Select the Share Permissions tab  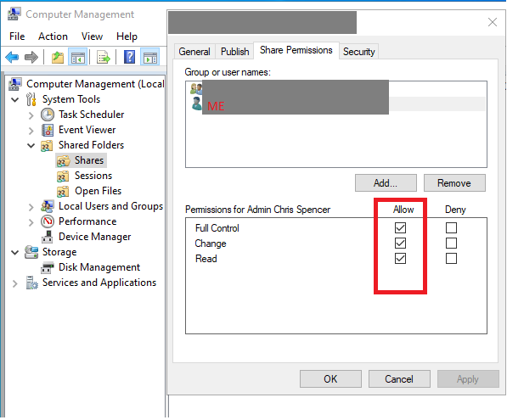(x=296, y=50)
